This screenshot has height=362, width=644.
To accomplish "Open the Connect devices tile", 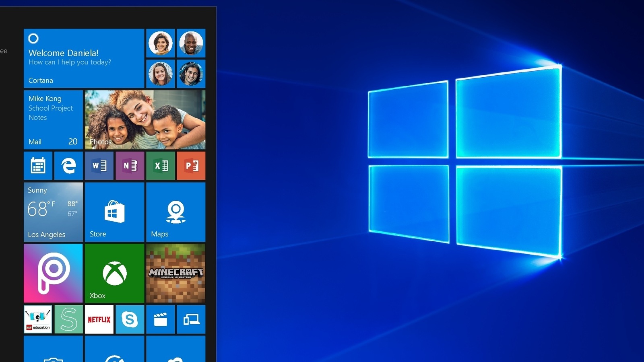I will pos(191,319).
